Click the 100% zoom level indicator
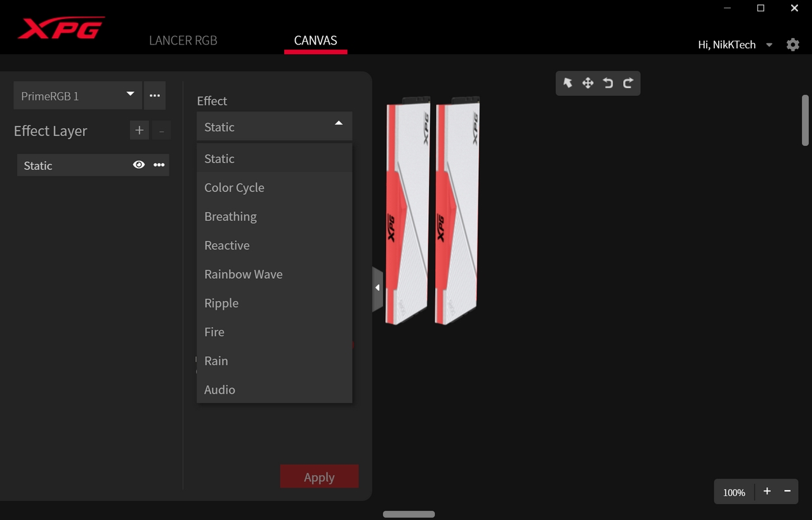Viewport: 812px width, 520px height. click(x=734, y=492)
